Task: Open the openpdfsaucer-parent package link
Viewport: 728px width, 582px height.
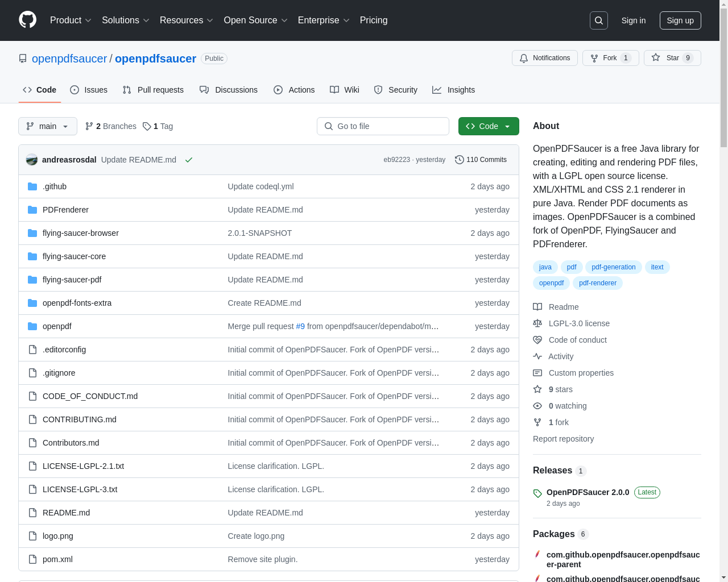Action: [x=623, y=559]
